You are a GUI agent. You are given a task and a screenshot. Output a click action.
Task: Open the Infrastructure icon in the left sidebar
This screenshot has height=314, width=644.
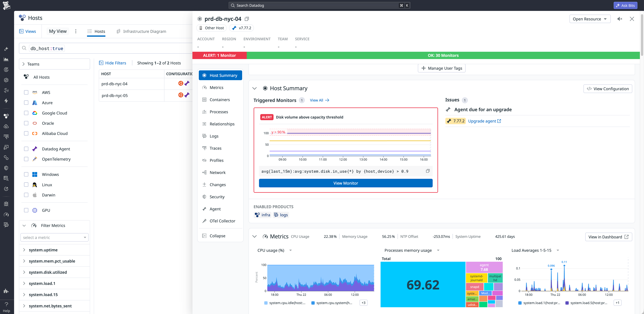(6, 116)
